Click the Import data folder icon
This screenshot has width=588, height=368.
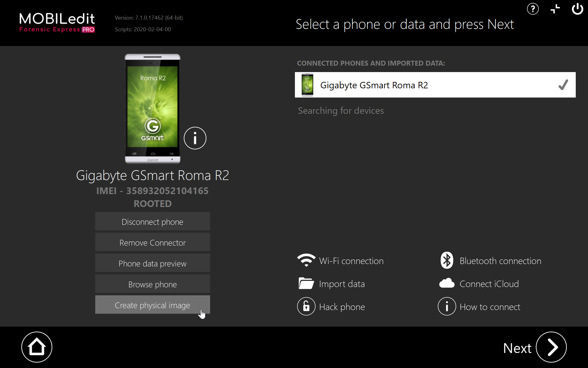(x=306, y=284)
